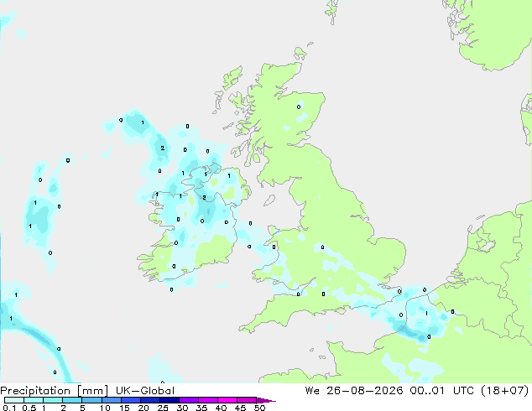Click the '1' value over Belgium near the coast
The image size is (532, 411).
426,314
